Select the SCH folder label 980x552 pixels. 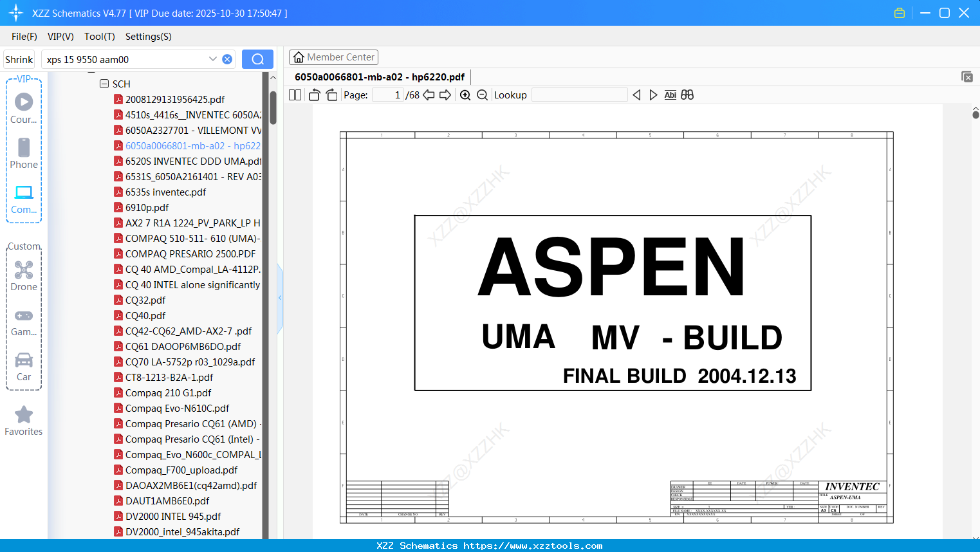122,84
